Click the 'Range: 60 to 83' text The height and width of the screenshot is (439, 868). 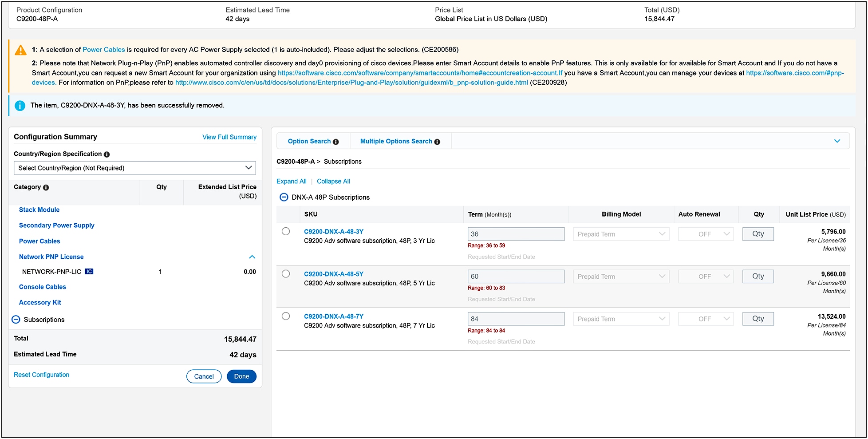click(x=486, y=288)
